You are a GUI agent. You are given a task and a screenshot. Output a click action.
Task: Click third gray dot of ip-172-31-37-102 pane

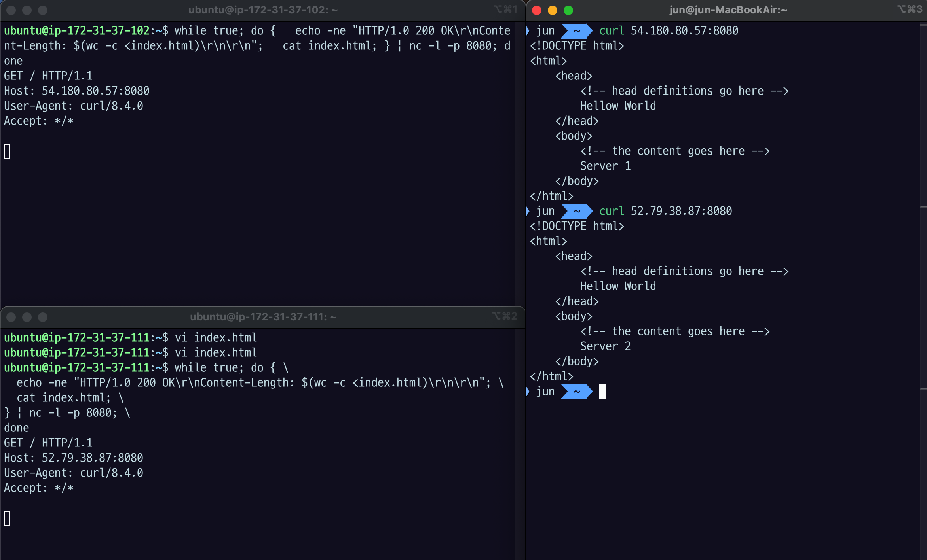point(43,10)
